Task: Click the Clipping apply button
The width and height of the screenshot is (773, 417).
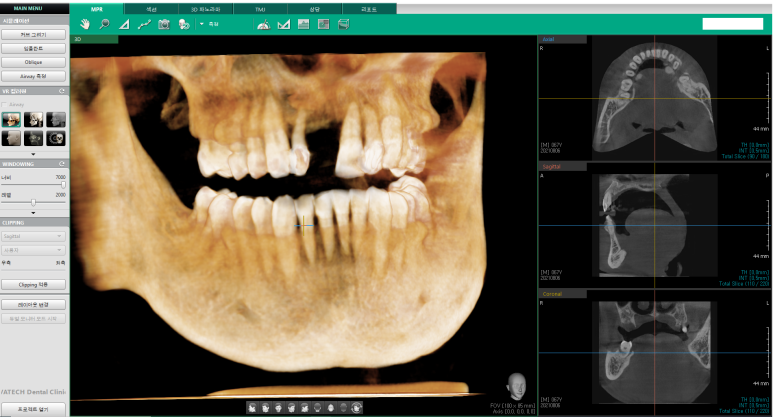Action: click(x=34, y=284)
